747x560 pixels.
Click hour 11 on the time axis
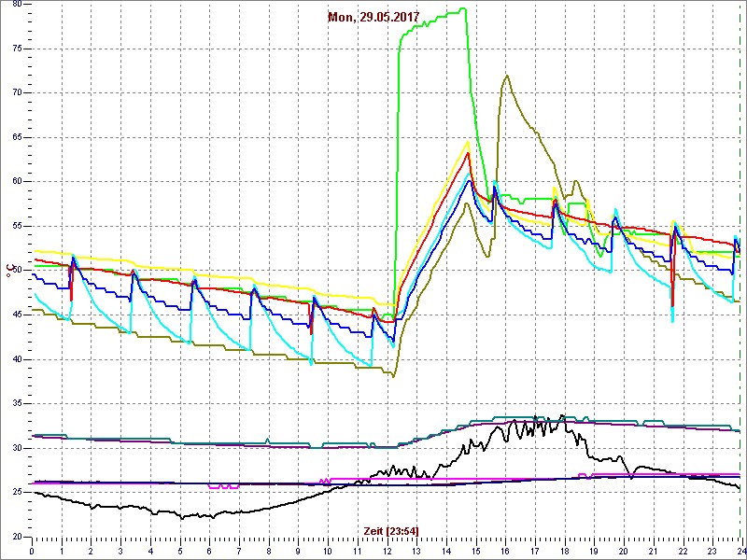tap(358, 552)
